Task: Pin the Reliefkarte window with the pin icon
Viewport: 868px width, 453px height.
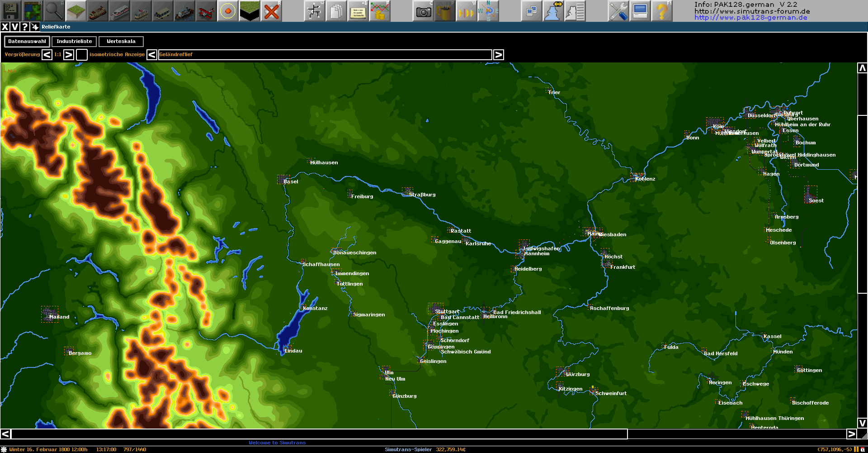Action: pyautogui.click(x=35, y=27)
